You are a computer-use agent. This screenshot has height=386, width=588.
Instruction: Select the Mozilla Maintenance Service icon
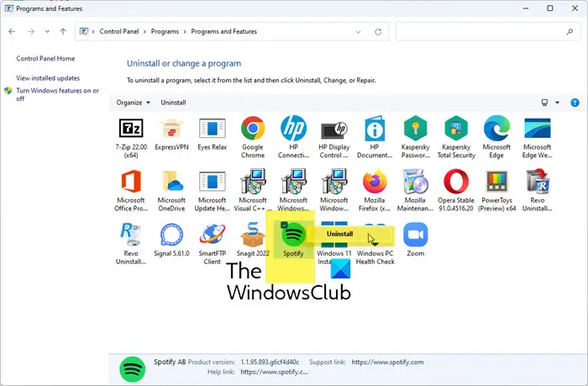pyautogui.click(x=415, y=182)
